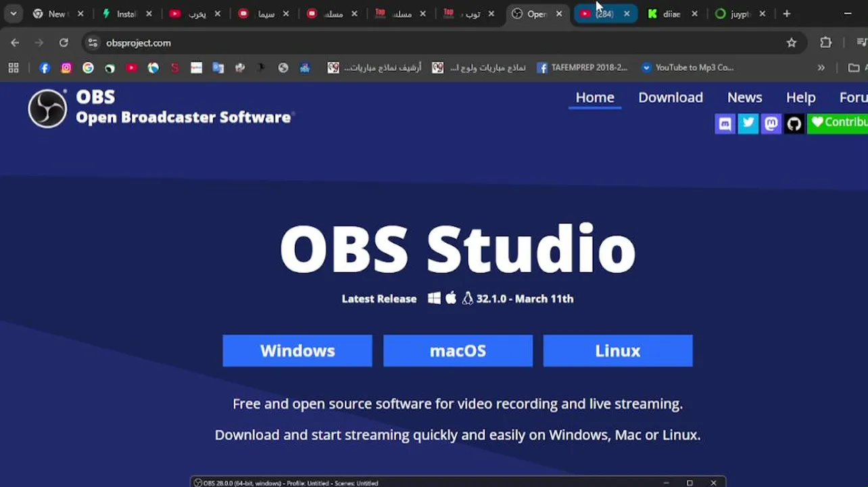Open OBS Discord server icon link
Viewport: 868px width, 487px height.
pyautogui.click(x=725, y=123)
